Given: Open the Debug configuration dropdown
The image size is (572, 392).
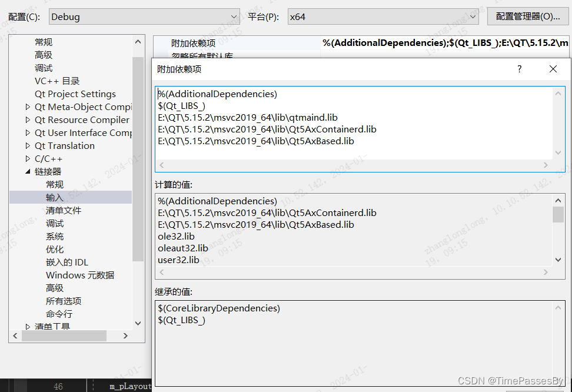Looking at the screenshot, I should coord(234,16).
